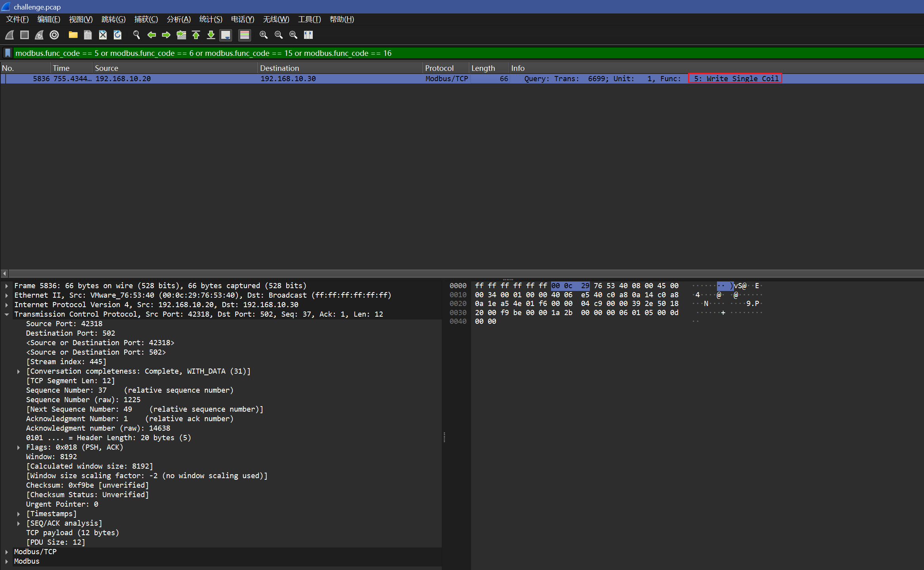Open the 统计(S) menu

pyautogui.click(x=211, y=19)
